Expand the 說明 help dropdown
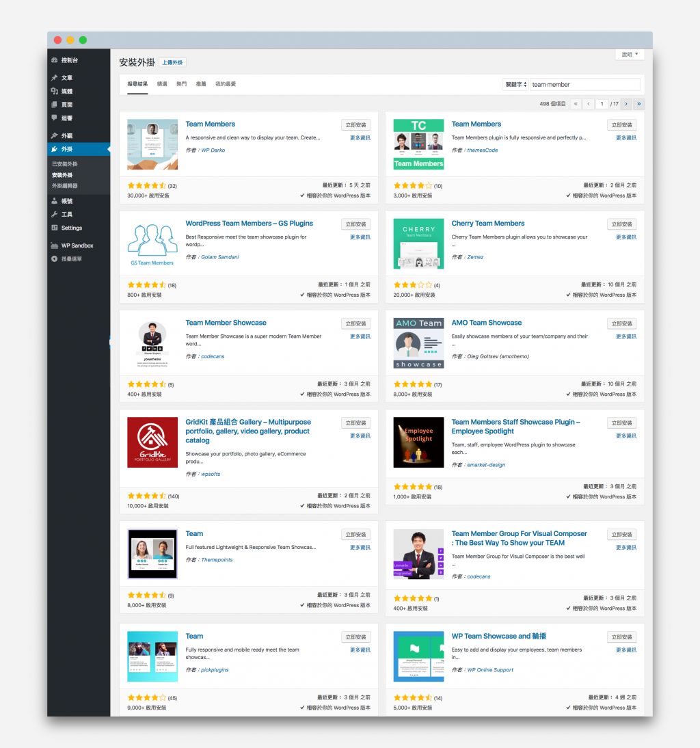 coord(630,55)
